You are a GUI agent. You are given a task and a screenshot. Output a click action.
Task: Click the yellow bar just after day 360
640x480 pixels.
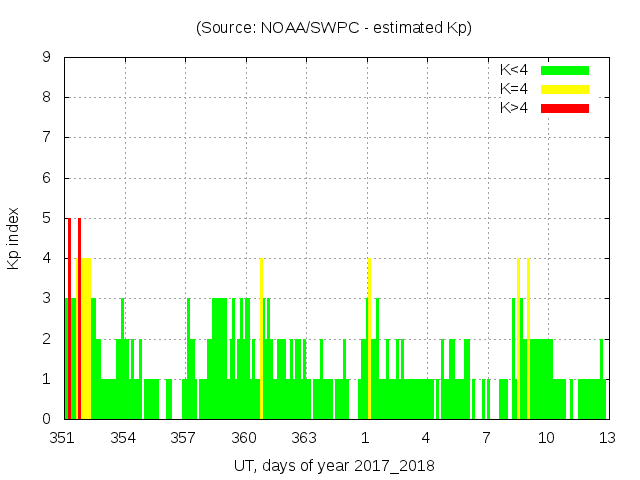coord(261,340)
